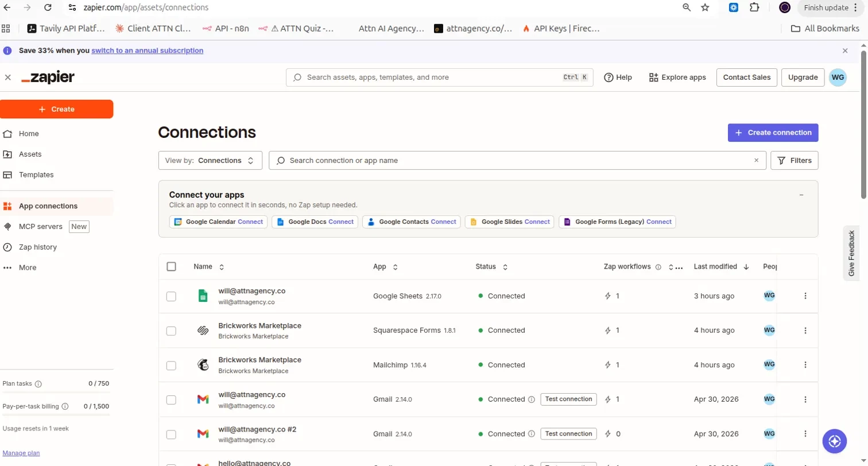Open the Zapier logo home link

(48, 77)
